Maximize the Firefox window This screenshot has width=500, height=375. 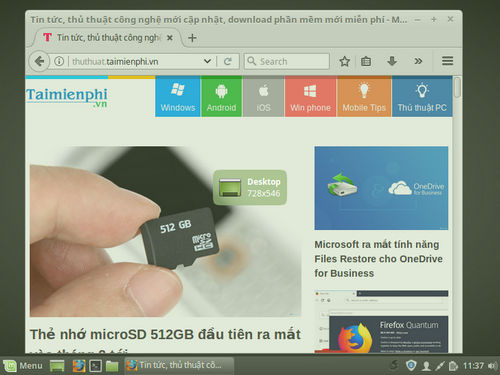(434, 20)
